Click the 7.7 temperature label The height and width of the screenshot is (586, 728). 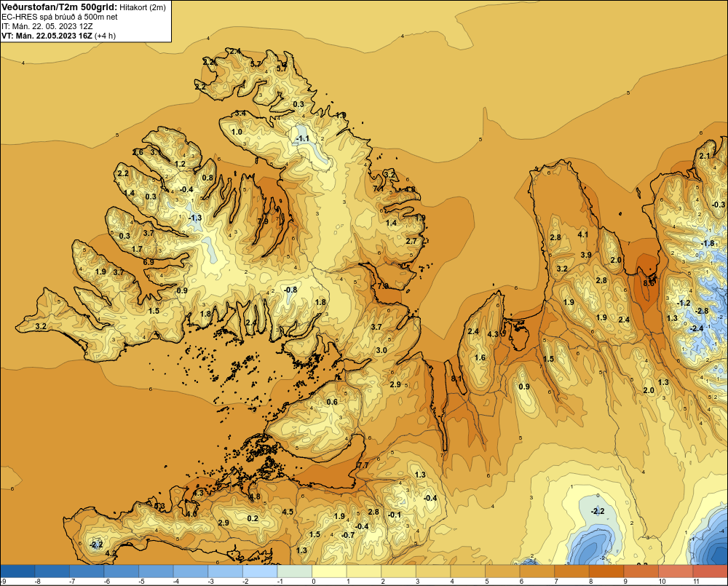(x=363, y=465)
